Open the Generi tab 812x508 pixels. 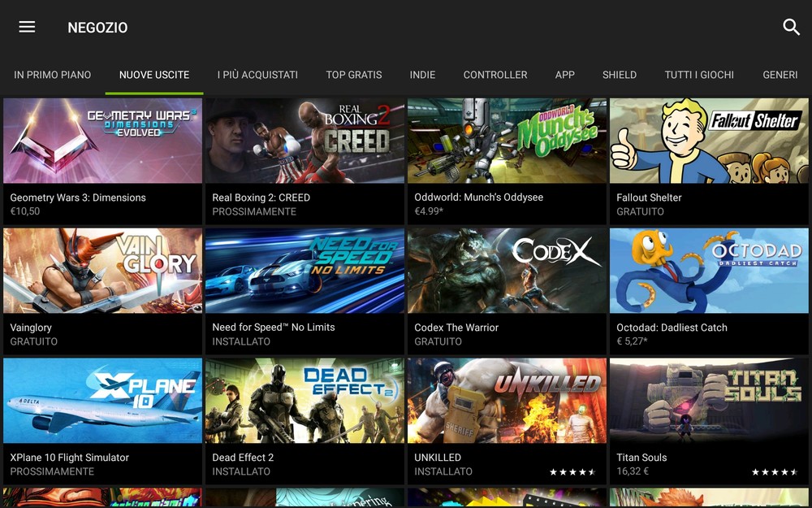pos(780,75)
